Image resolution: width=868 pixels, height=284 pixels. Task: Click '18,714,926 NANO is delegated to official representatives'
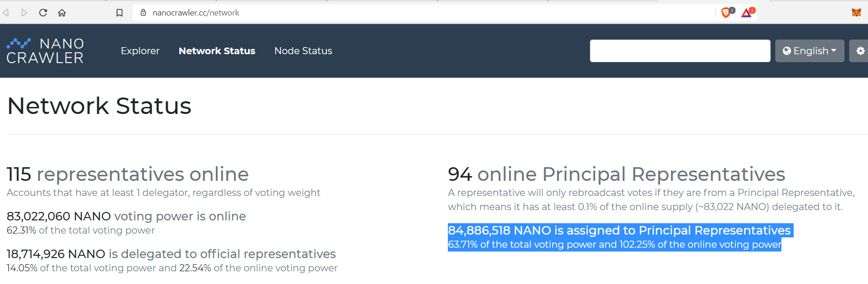tap(171, 254)
